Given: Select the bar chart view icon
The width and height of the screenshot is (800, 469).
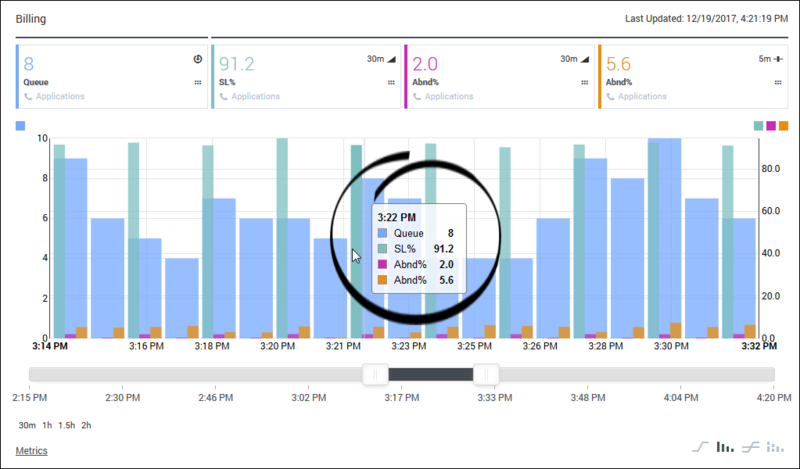Looking at the screenshot, I should (x=725, y=447).
